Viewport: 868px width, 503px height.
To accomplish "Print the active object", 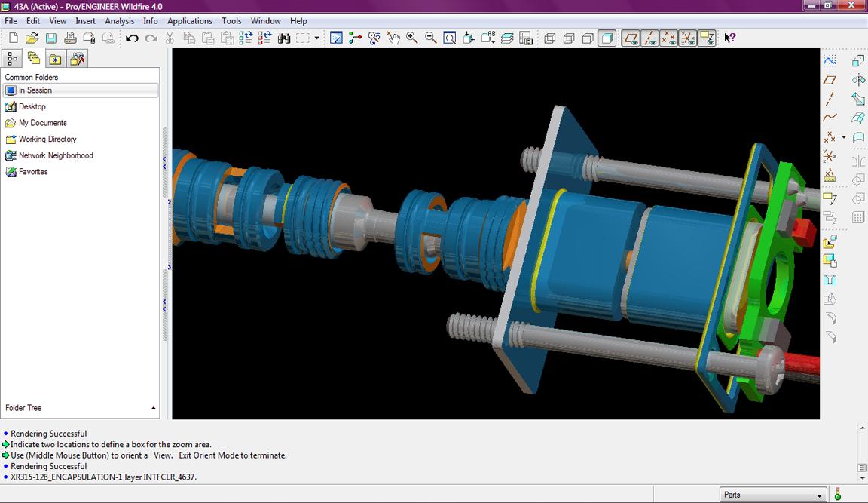I will coord(70,38).
